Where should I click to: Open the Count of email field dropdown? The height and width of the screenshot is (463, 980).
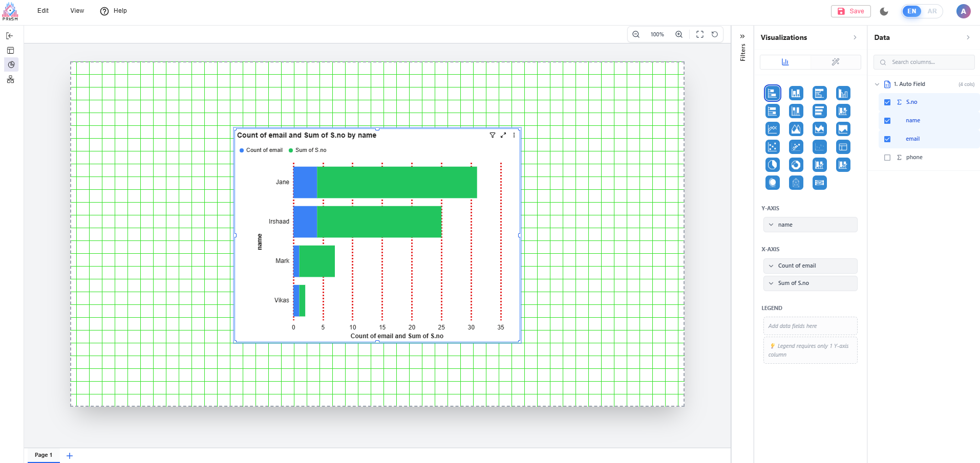[771, 266]
